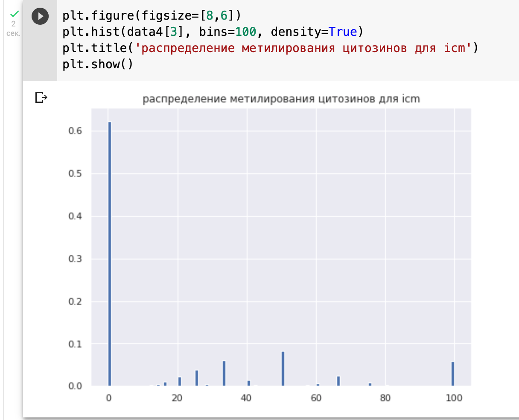Click the plt.show() line of code

[97, 64]
